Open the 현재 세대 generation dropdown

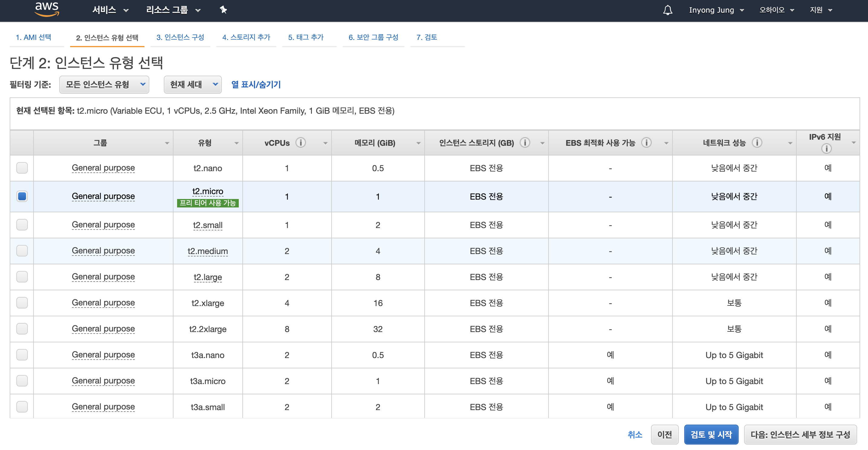click(x=193, y=84)
